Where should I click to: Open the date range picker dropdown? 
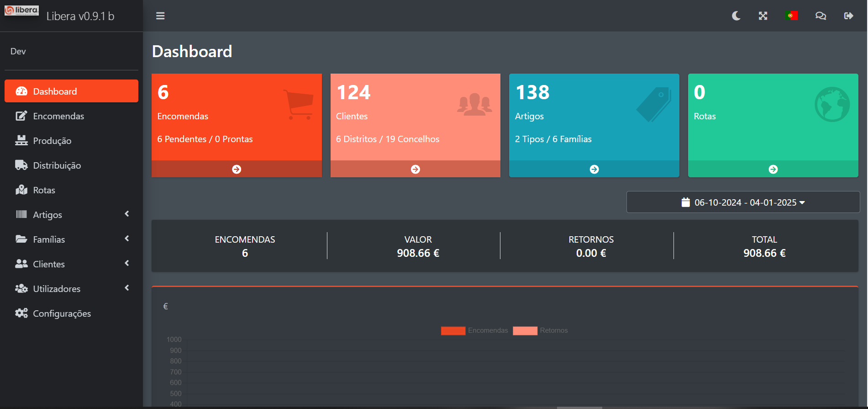tap(743, 202)
